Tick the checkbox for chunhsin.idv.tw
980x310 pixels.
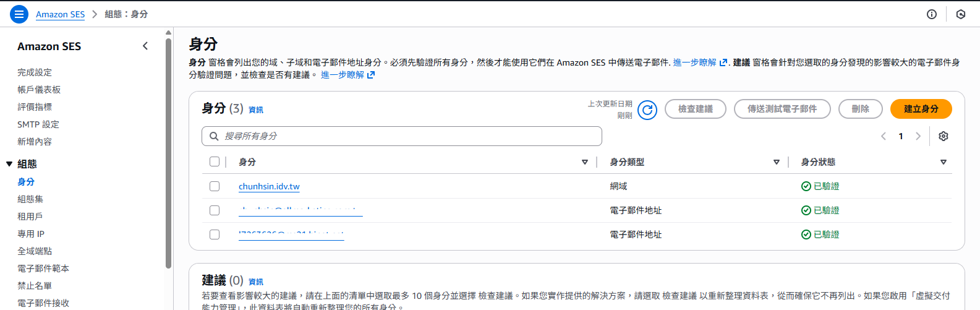click(215, 186)
